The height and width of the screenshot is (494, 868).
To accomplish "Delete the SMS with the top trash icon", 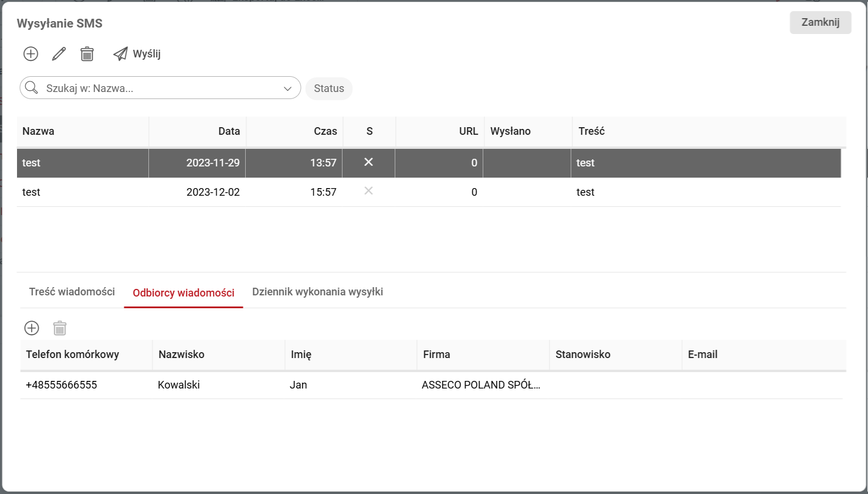I will pyautogui.click(x=87, y=54).
